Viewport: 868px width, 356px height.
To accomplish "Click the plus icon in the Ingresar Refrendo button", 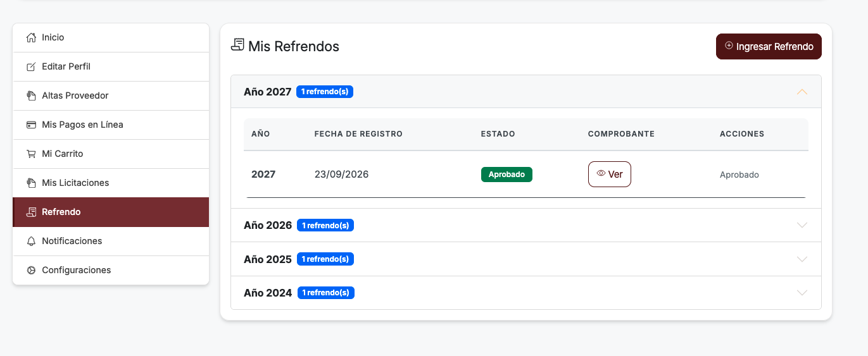I will 729,46.
